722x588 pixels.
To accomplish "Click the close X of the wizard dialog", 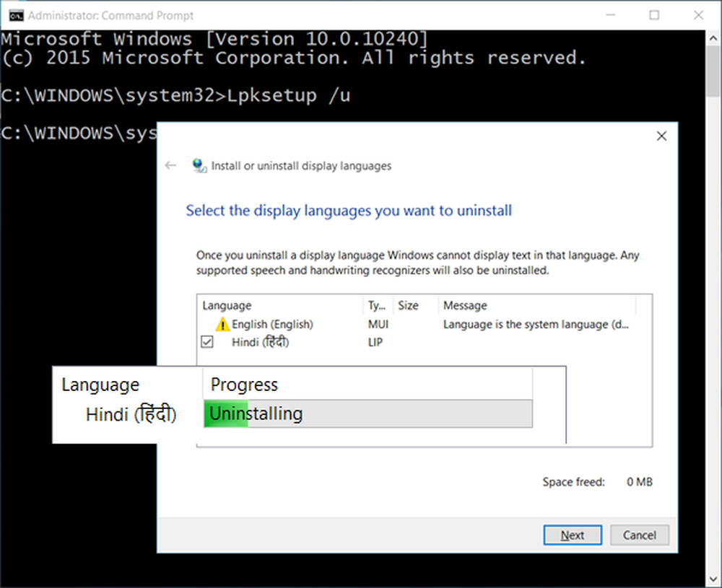I will pyautogui.click(x=661, y=136).
